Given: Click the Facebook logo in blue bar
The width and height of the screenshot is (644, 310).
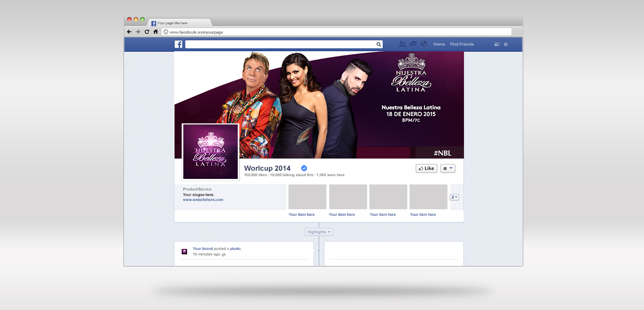Looking at the screenshot, I should click(x=179, y=45).
